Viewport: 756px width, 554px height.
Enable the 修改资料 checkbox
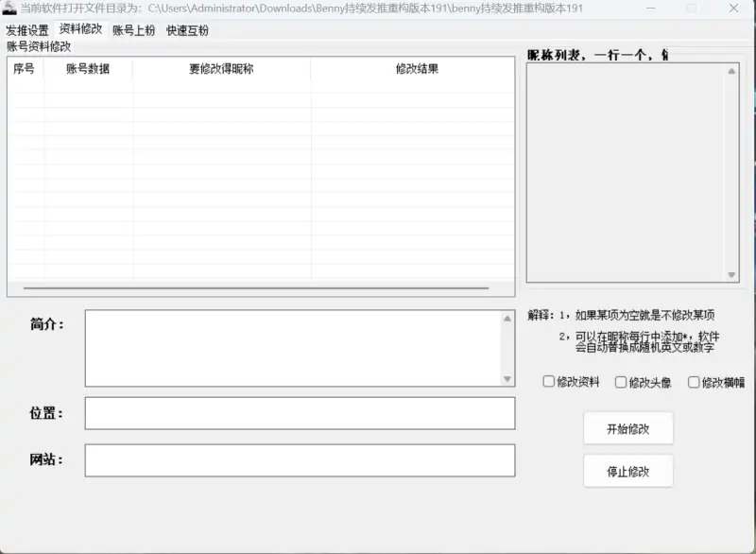click(x=548, y=382)
